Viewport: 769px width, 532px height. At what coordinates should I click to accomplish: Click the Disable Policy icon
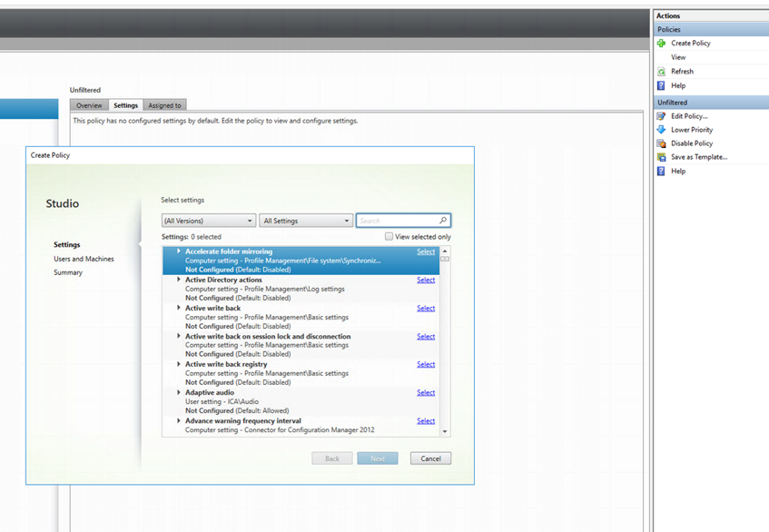[x=661, y=143]
